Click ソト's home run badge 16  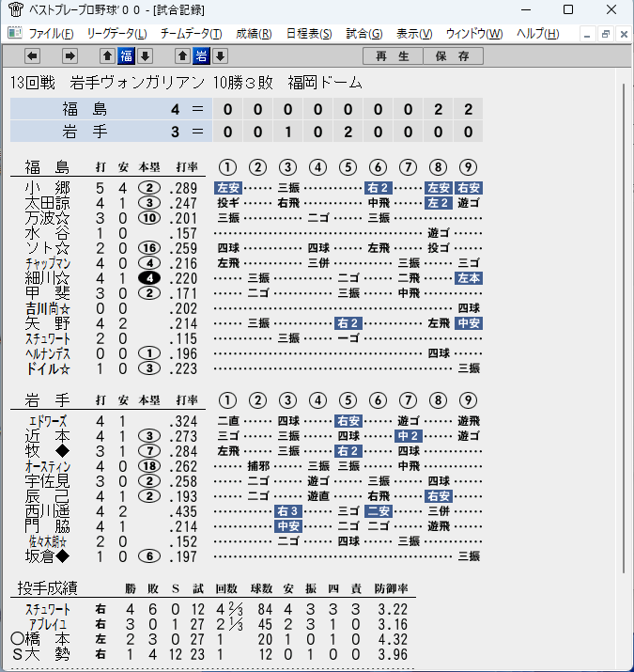[x=149, y=248]
